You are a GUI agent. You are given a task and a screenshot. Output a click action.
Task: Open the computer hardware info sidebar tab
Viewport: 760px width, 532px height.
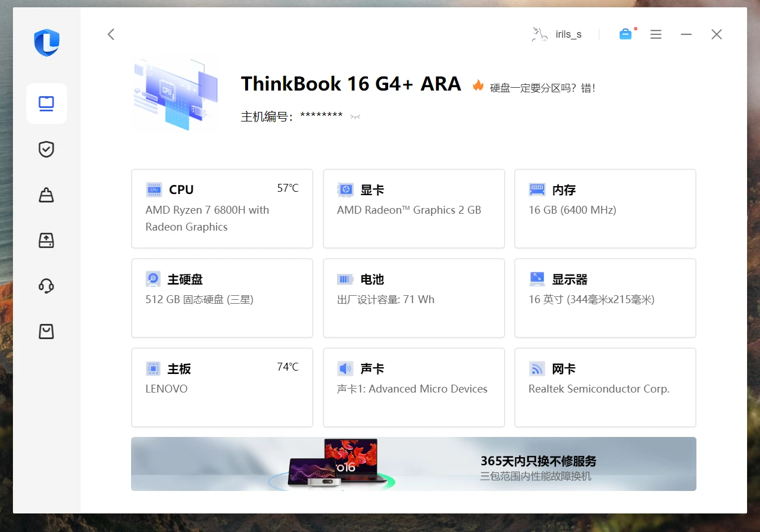pyautogui.click(x=46, y=103)
